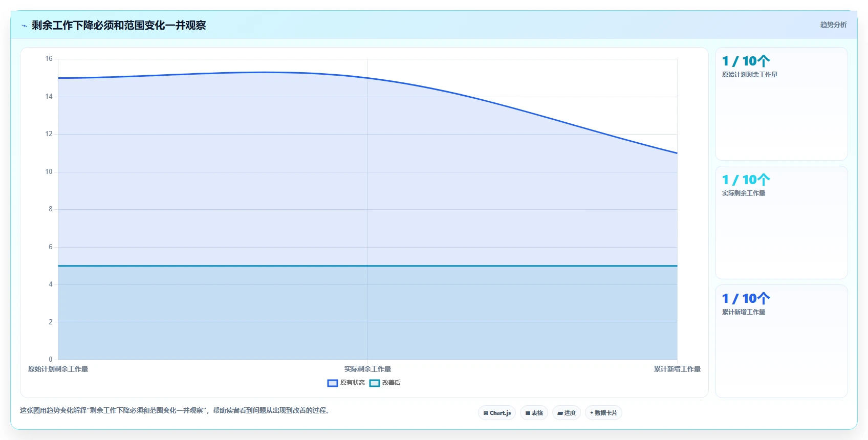This screenshot has width=868, height=440.
Task: Open the 实际剩余工作量 data card
Action: (x=782, y=223)
